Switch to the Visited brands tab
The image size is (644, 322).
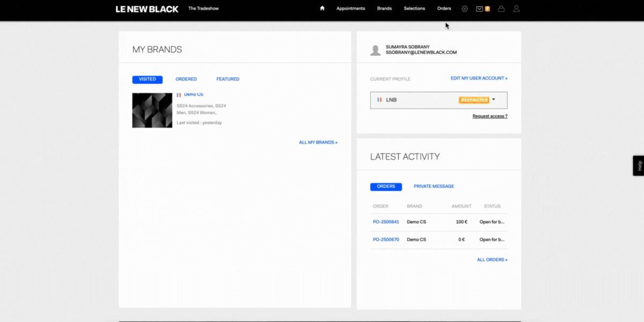148,79
